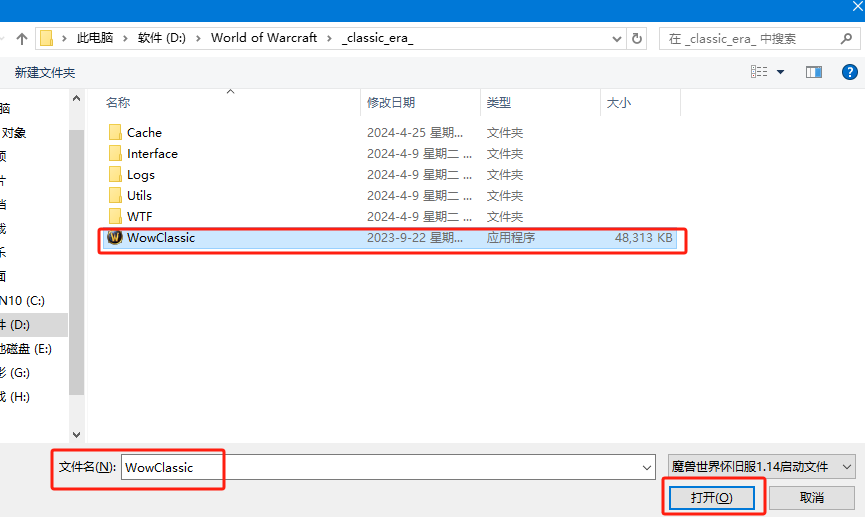Image resolution: width=865 pixels, height=517 pixels.
Task: Click navigation pane scroll up arrow
Action: coord(77,99)
